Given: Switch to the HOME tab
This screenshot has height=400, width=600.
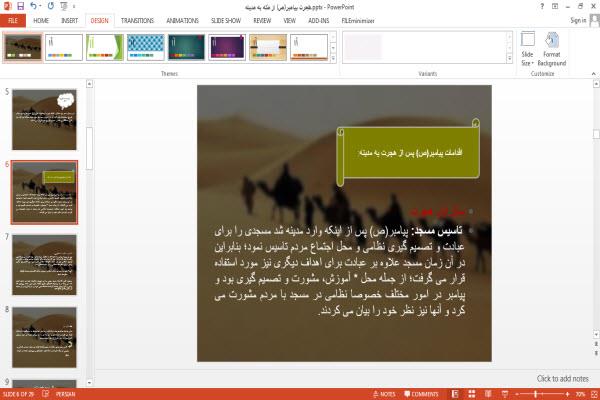Looking at the screenshot, I should tap(41, 21).
